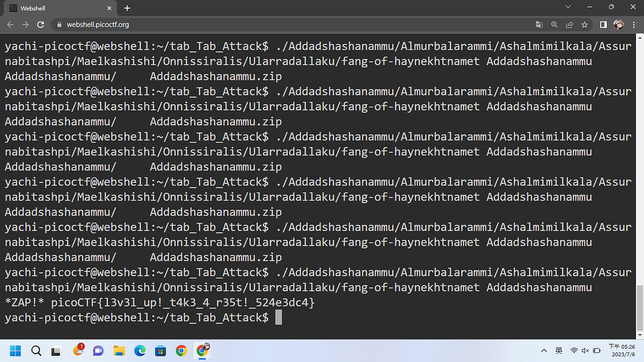Click the Chrome profile avatar
The width and height of the screenshot is (644, 362).
(x=618, y=24)
